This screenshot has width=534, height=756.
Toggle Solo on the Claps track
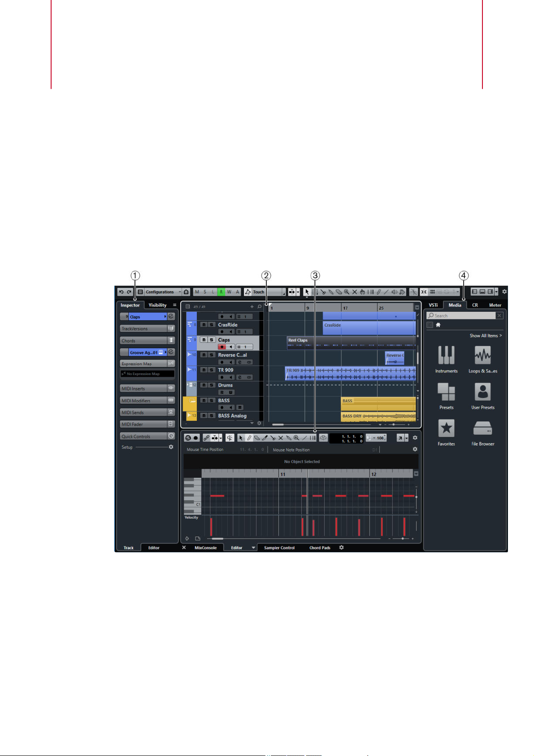(x=212, y=340)
